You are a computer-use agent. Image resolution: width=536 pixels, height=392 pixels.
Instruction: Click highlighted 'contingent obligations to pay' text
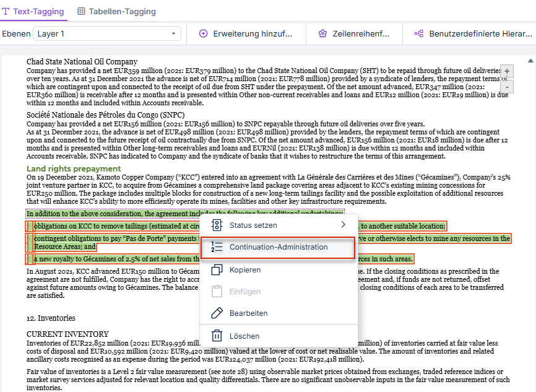116,238
